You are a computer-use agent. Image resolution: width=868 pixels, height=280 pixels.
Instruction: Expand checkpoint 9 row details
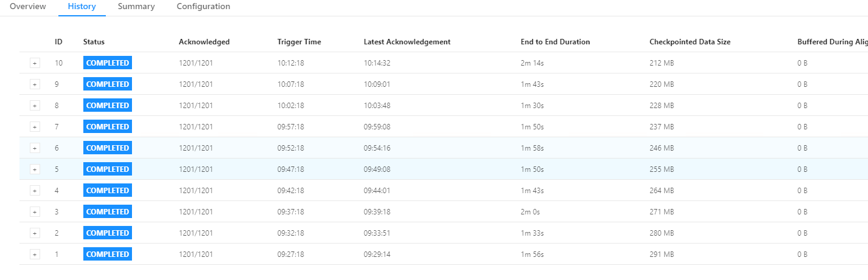click(x=35, y=84)
